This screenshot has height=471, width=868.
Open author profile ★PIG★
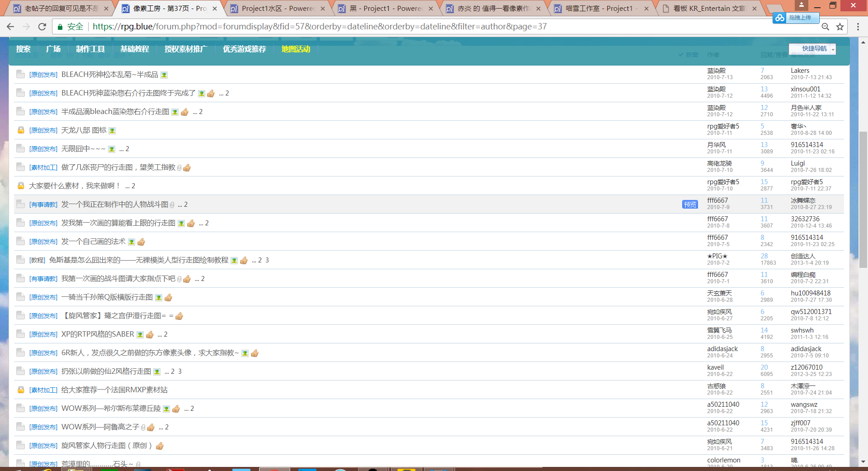717,256
